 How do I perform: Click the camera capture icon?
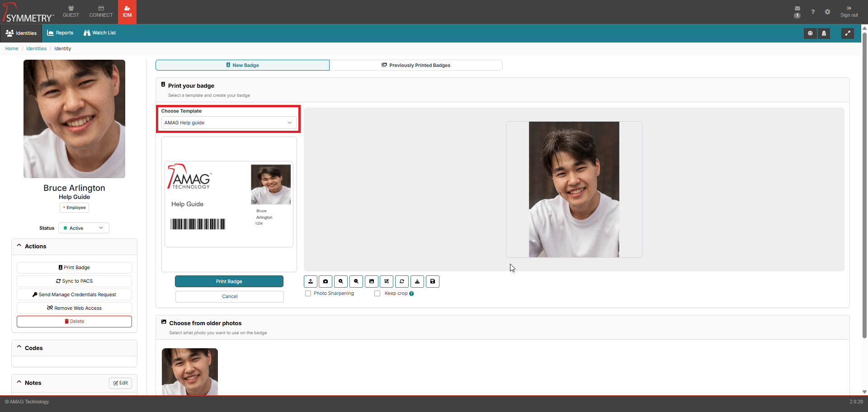(325, 281)
